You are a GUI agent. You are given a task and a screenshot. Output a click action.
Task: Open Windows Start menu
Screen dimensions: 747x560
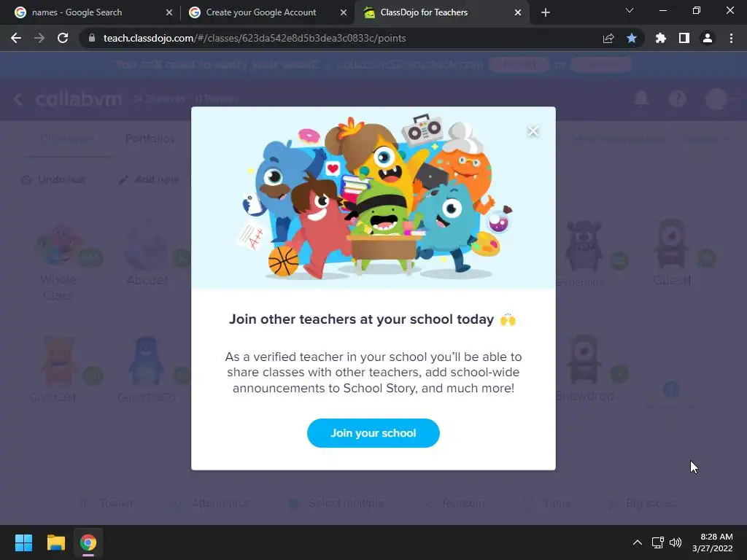23,542
